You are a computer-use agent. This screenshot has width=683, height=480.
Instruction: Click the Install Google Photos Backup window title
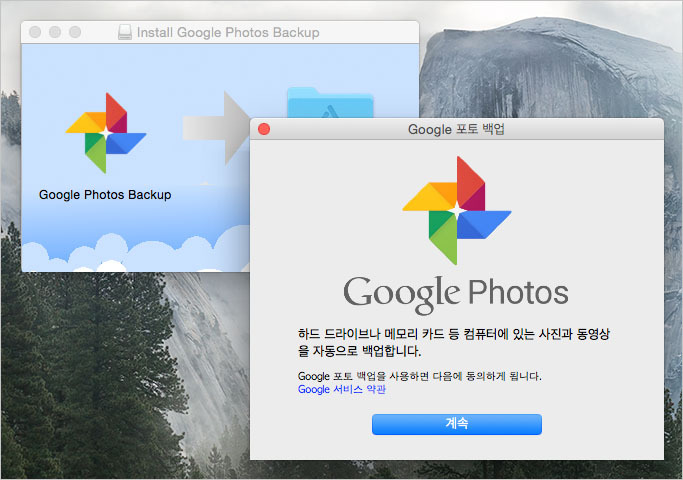tap(228, 33)
